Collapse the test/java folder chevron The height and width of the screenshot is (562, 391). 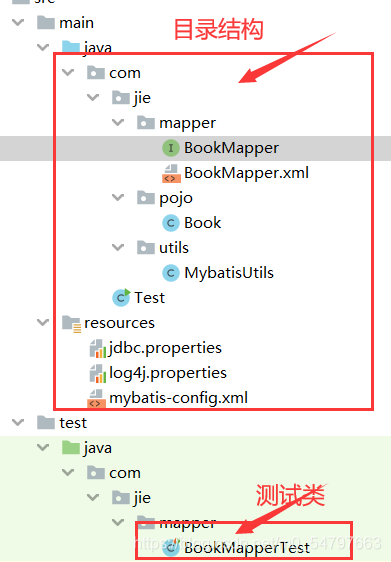pyautogui.click(x=43, y=448)
